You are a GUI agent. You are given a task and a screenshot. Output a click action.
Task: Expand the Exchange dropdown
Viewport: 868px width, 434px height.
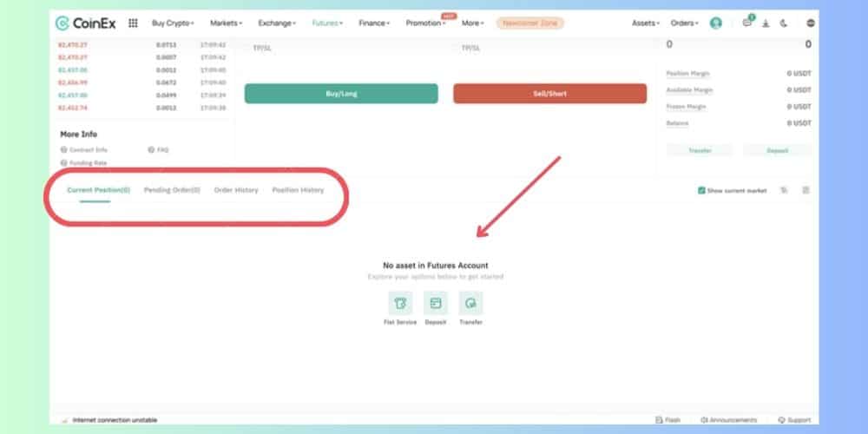pos(277,23)
